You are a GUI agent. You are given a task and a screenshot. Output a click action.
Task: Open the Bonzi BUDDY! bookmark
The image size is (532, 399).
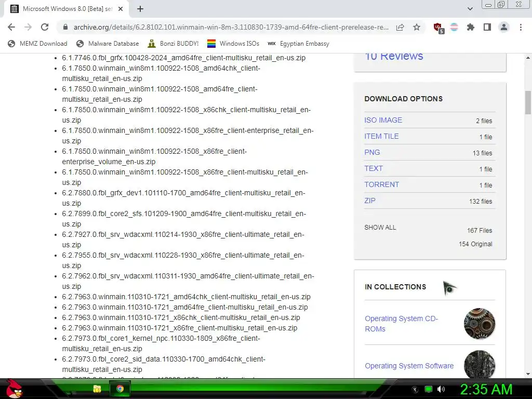(173, 44)
